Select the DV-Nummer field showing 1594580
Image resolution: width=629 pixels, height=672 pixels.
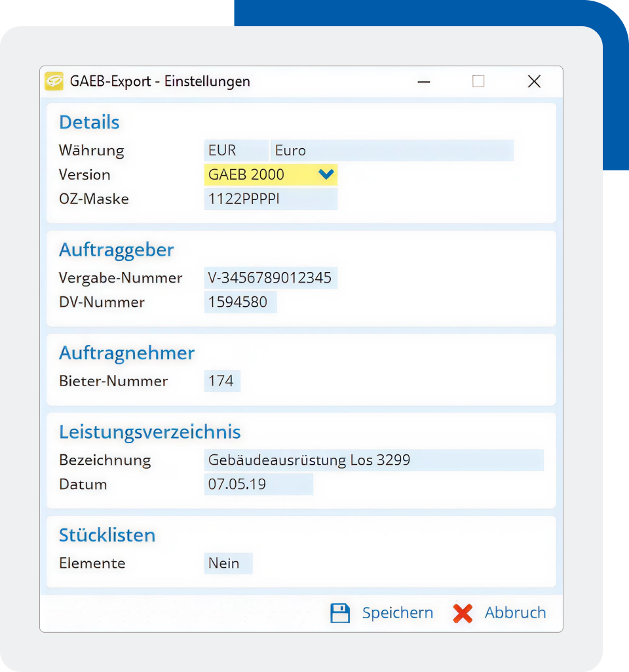click(x=240, y=302)
